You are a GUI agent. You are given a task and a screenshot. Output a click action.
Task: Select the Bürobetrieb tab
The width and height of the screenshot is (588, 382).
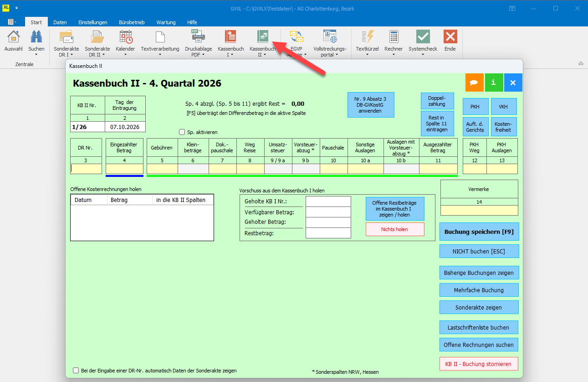[132, 22]
